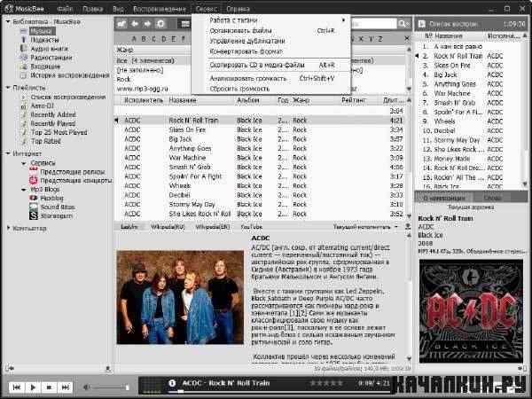Click the first toolbar icon left of back arrow
Image resolution: width=532 pixels, height=399 pixels.
(x=121, y=24)
